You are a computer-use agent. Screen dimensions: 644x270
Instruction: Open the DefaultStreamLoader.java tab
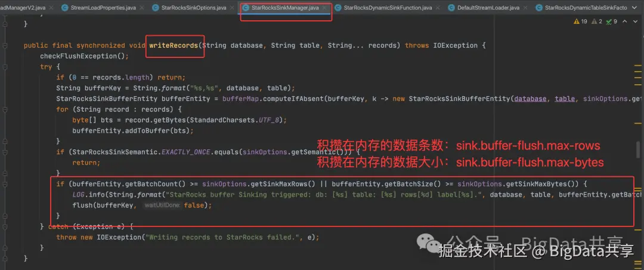pos(489,7)
